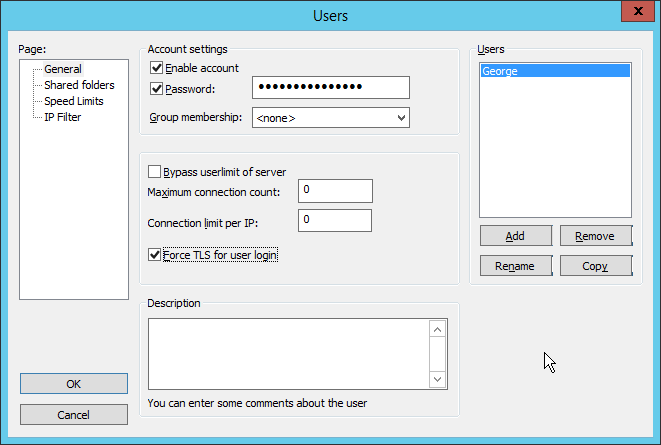Image resolution: width=661 pixels, height=445 pixels.
Task: Click the Connection limit per IP field
Action: click(335, 220)
